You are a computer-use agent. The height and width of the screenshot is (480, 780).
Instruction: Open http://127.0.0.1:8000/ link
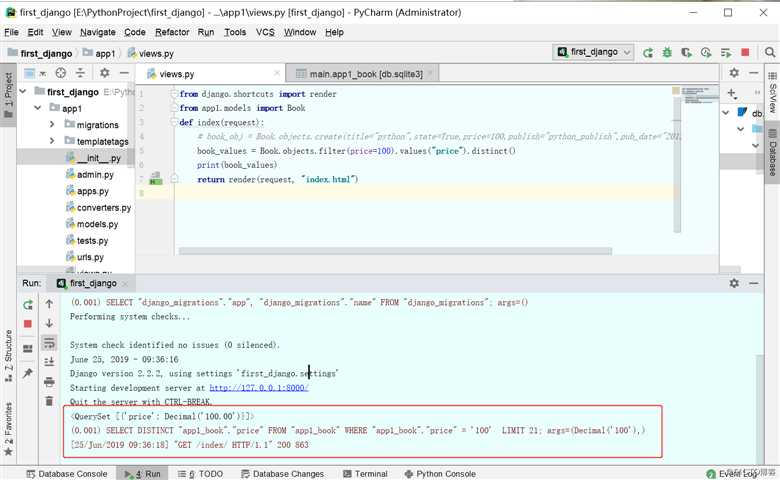click(x=259, y=387)
